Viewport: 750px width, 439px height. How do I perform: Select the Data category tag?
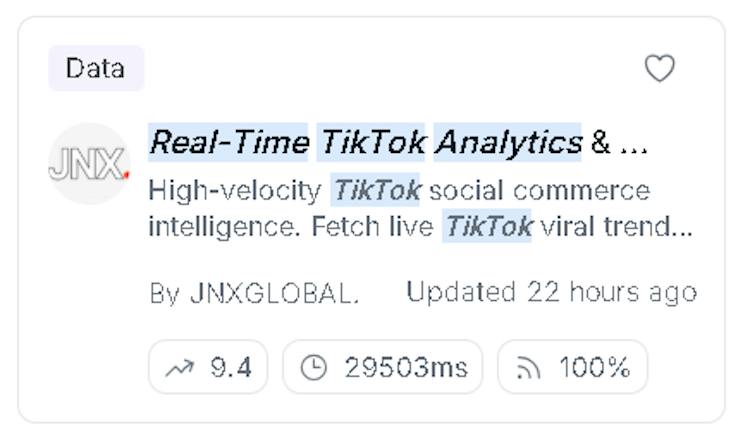pyautogui.click(x=96, y=68)
